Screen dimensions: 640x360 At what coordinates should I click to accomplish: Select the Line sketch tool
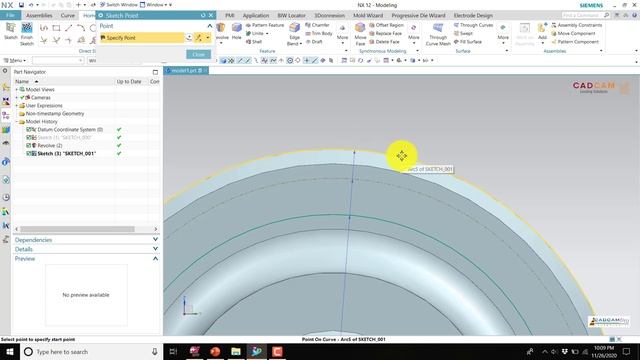point(68,28)
